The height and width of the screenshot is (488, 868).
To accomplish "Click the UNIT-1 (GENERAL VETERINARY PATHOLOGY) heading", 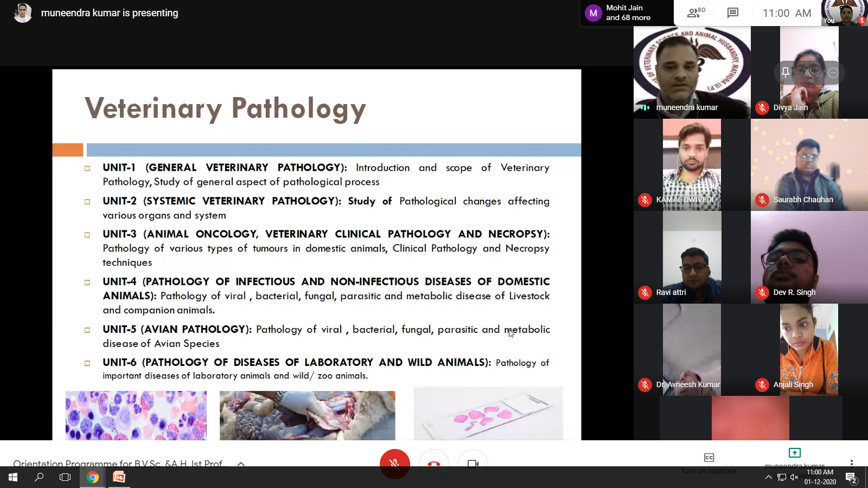I will [x=225, y=168].
